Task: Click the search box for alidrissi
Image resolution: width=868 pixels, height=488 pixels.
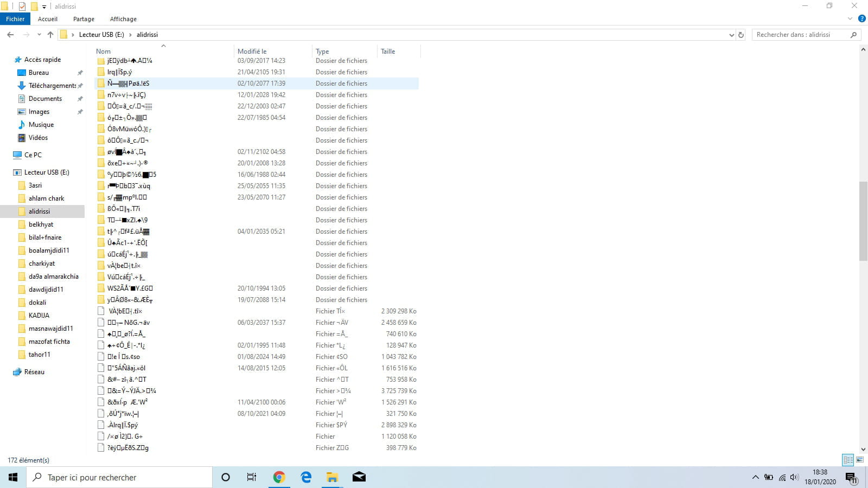Action: [x=800, y=35]
